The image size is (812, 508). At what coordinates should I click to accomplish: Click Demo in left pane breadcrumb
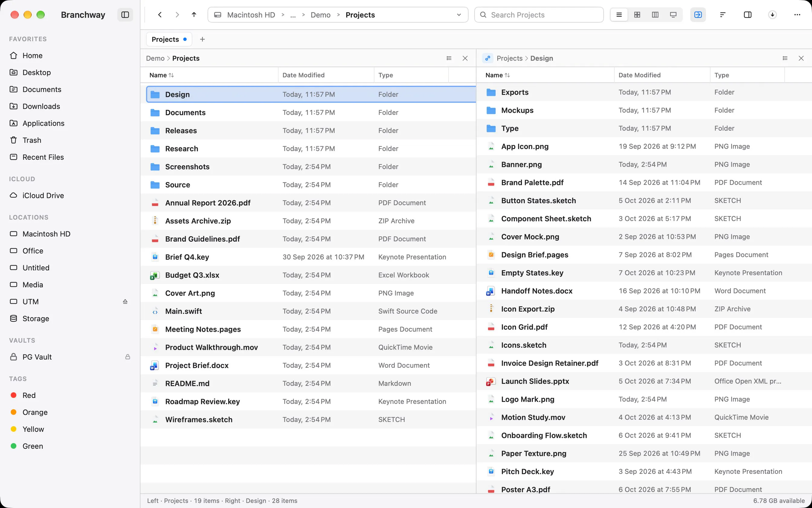(155, 58)
